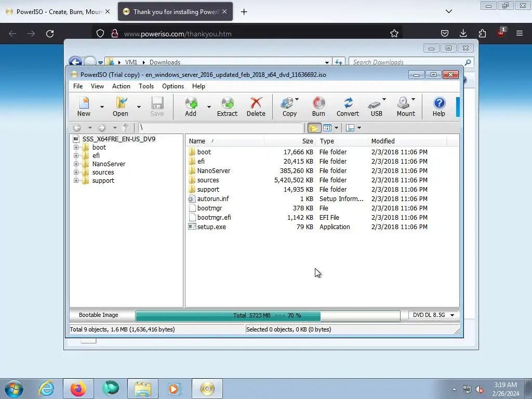Click the Copy disc toolbar icon
Image resolution: width=532 pixels, height=399 pixels.
[288, 103]
